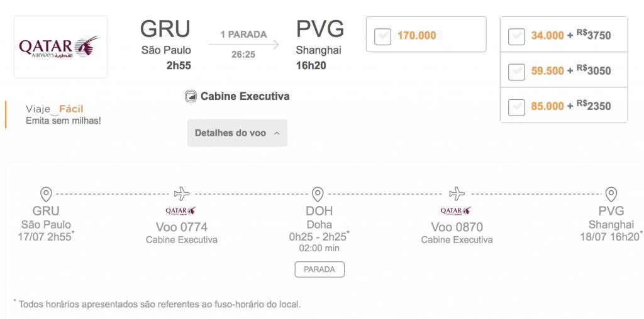This screenshot has width=644, height=319.
Task: Click the PVG arrival location pin icon
Action: 611,194
